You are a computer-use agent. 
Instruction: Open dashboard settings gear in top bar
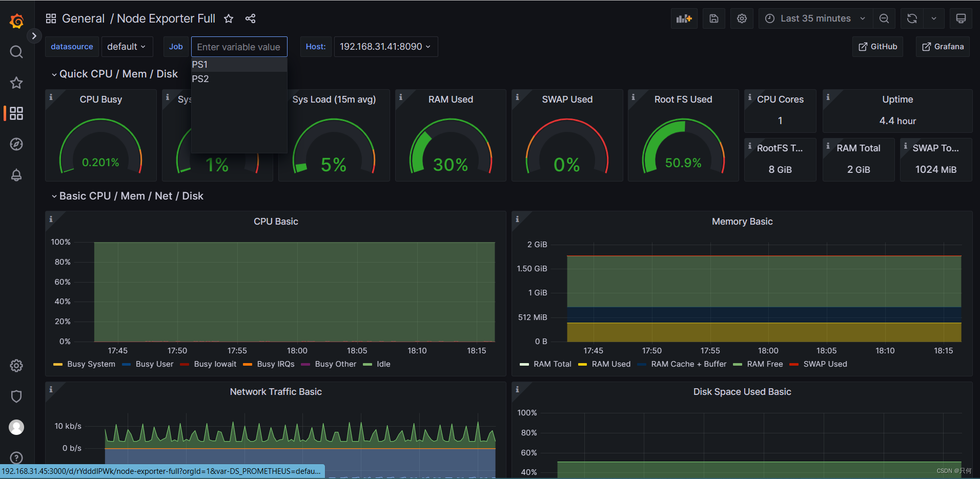tap(742, 18)
